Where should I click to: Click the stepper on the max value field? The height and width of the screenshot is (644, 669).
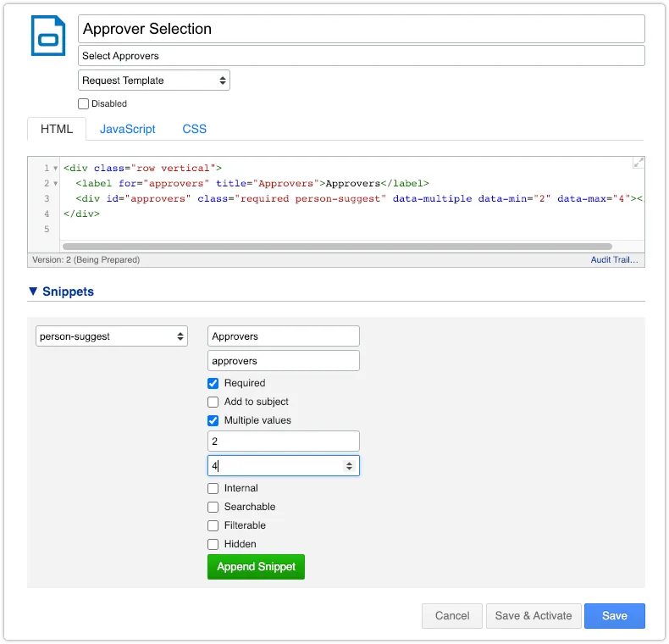click(349, 466)
